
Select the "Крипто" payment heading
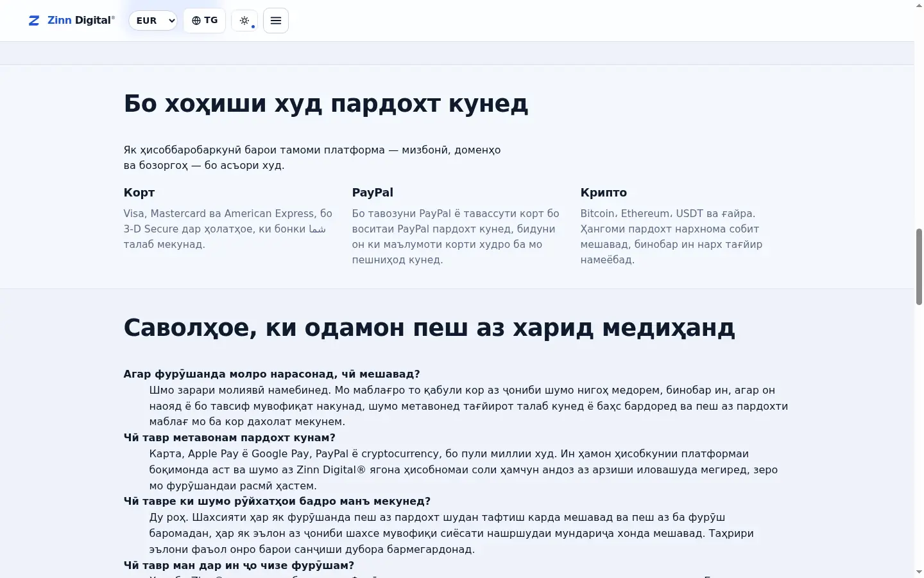(604, 193)
